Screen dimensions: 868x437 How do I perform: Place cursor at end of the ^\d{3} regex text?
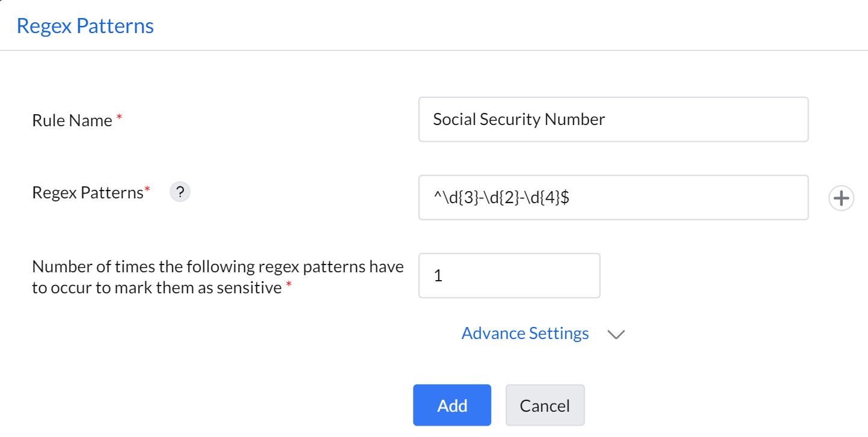pyautogui.click(x=571, y=198)
